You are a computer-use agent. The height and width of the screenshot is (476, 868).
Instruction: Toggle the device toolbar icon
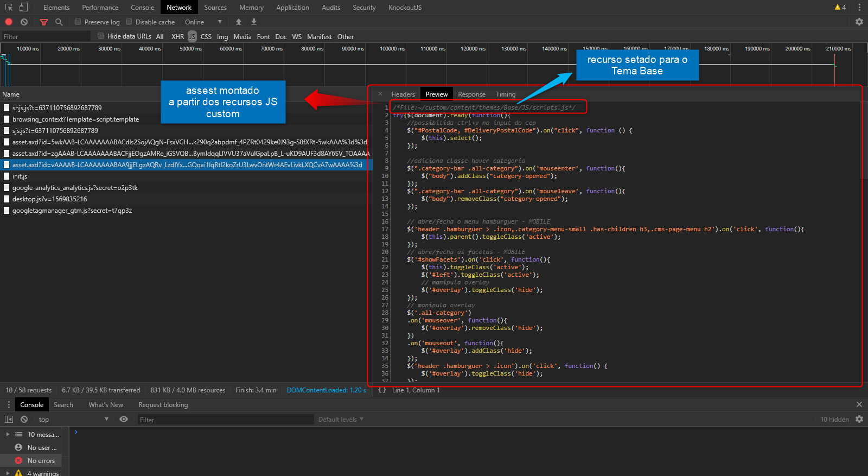pos(23,8)
